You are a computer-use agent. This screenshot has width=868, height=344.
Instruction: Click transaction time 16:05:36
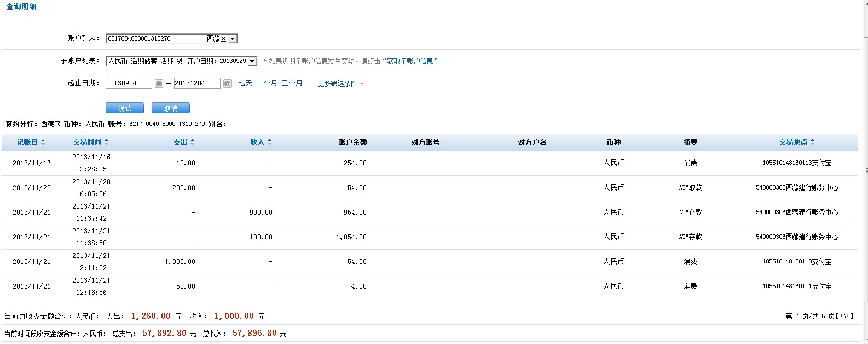[x=91, y=194]
